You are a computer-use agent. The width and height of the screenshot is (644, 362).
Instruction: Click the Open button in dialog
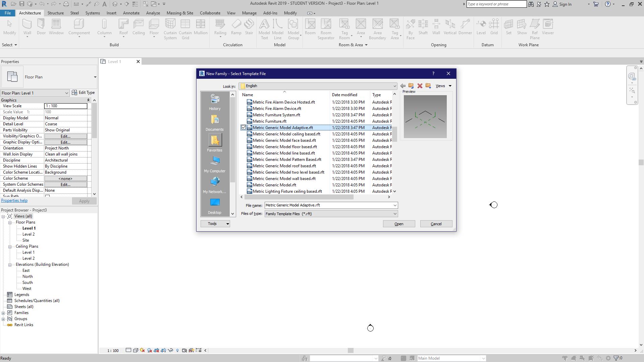399,224
